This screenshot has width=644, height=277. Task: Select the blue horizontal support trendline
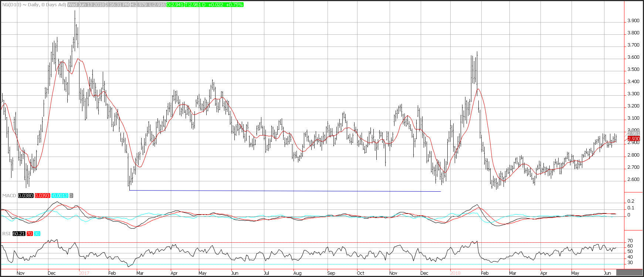(285, 191)
